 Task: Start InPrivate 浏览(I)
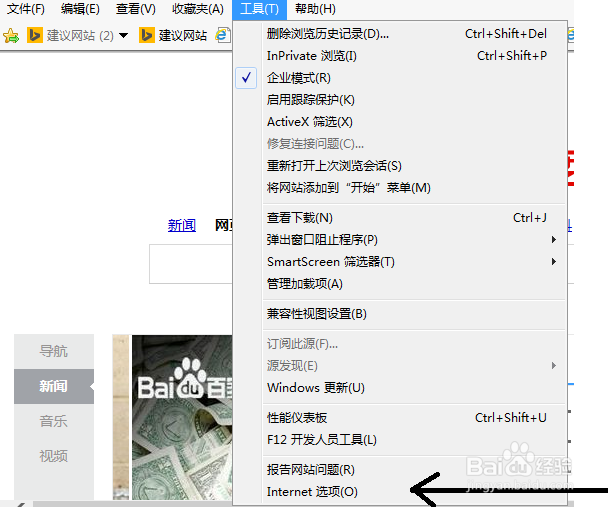click(400, 56)
